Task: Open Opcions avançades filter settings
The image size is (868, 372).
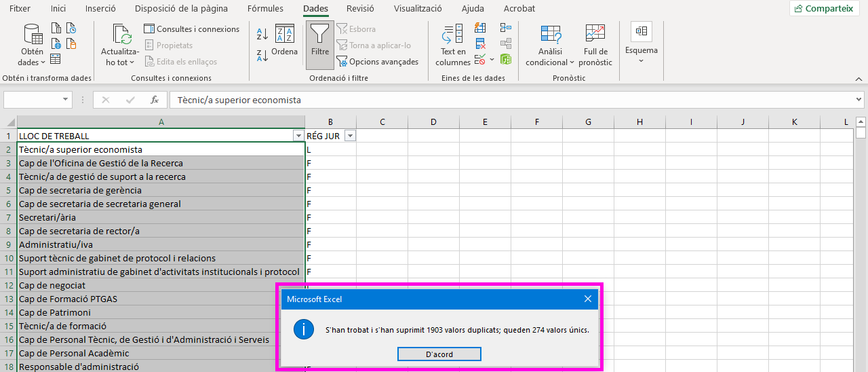Action: pyautogui.click(x=378, y=62)
